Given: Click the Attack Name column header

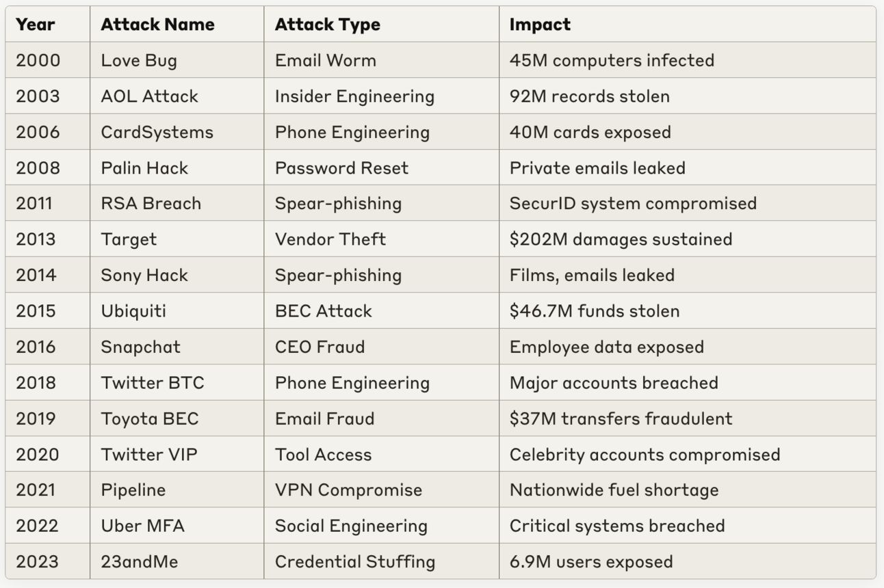Looking at the screenshot, I should [177, 24].
